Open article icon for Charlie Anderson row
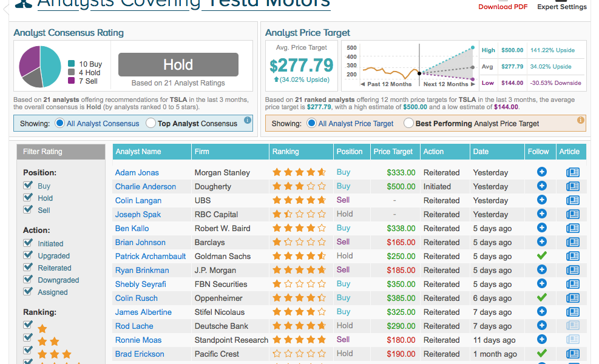This screenshot has height=364, width=599. click(572, 186)
